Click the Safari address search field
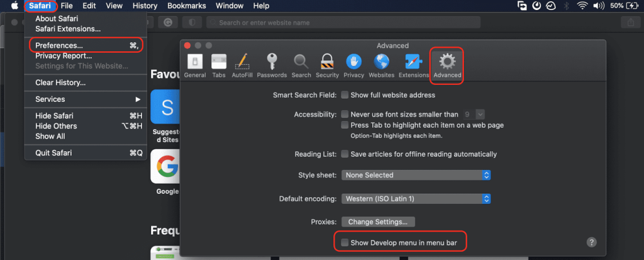Viewport: 644px width, 260px height. (x=343, y=23)
